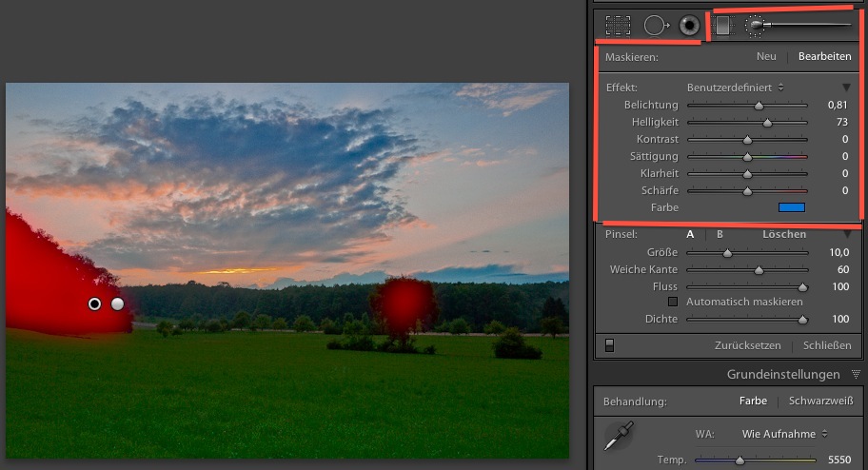This screenshot has width=868, height=470.
Task: Select the Löschen erase brush
Action: [784, 234]
